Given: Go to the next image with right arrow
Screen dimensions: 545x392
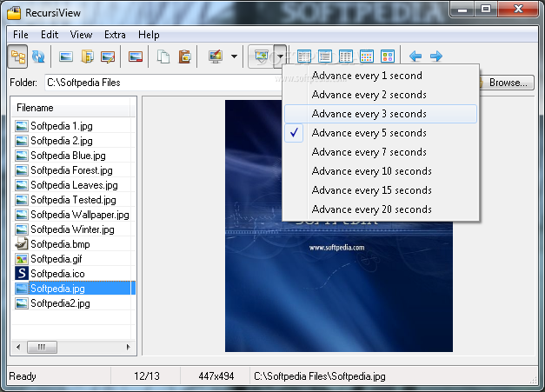Looking at the screenshot, I should (436, 56).
